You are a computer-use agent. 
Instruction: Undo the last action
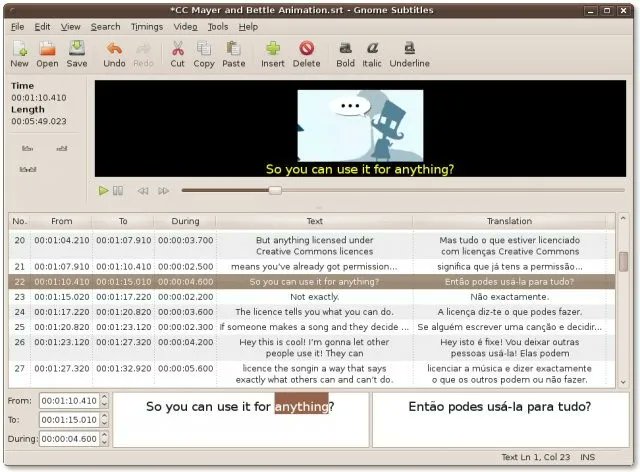point(114,54)
